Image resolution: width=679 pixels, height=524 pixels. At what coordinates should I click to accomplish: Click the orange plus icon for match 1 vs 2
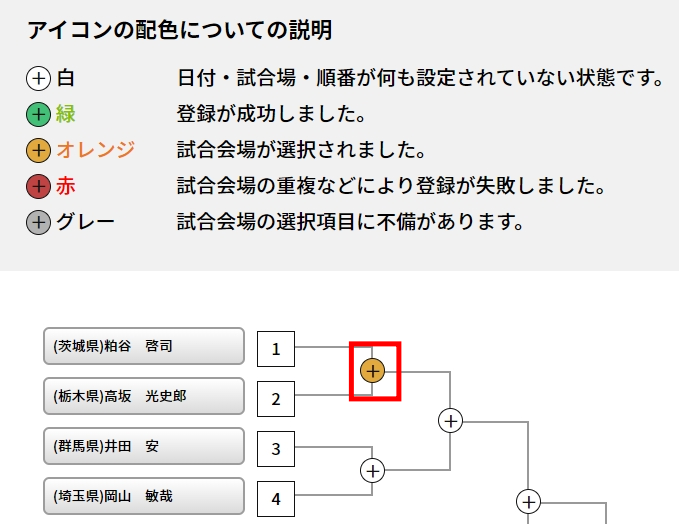(373, 371)
